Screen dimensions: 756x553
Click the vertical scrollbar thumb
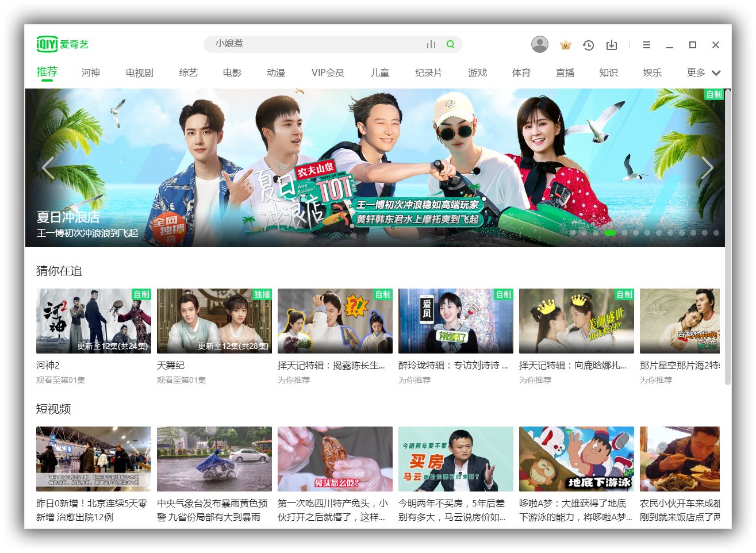728,237
